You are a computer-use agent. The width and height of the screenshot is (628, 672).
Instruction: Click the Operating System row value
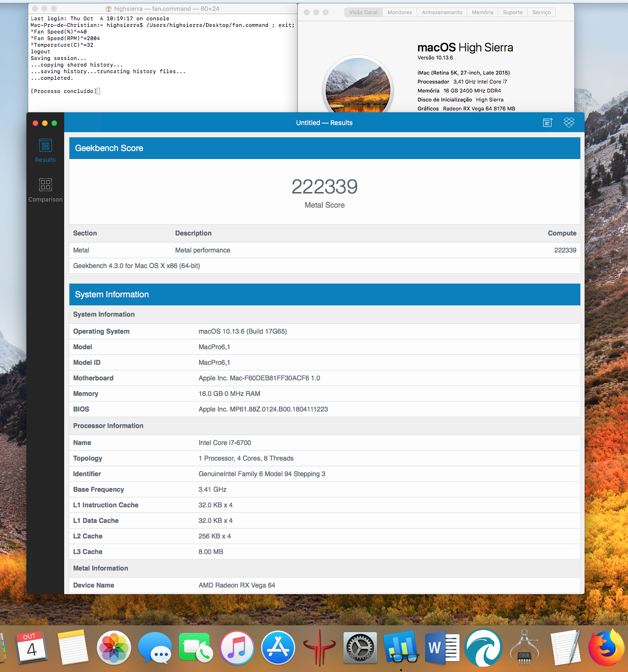(243, 331)
